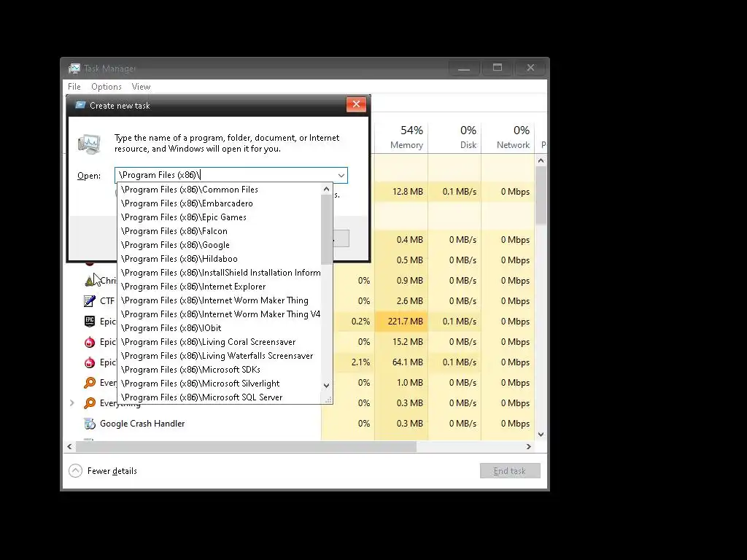This screenshot has height=560, width=747.
Task: Select the Living Waterfalls Screensaver suggestion
Action: point(219,355)
